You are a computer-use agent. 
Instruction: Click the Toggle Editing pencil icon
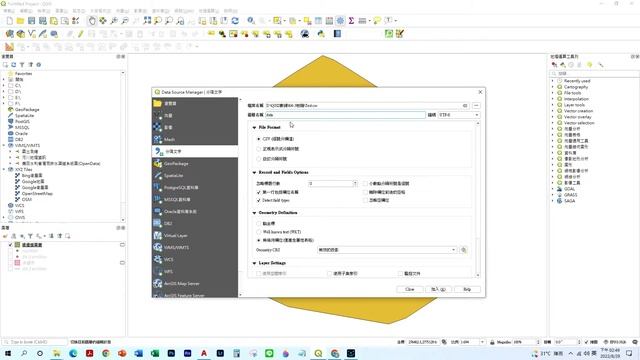(x=81, y=34)
